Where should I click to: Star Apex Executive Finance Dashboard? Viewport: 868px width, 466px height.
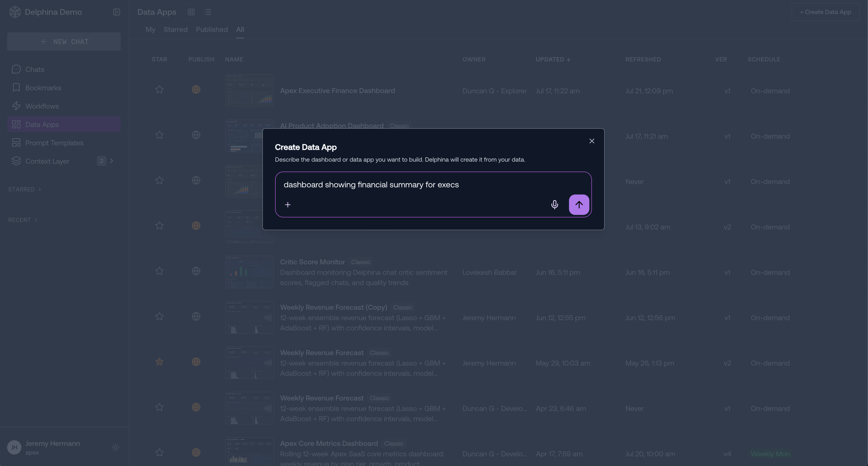pyautogui.click(x=159, y=90)
